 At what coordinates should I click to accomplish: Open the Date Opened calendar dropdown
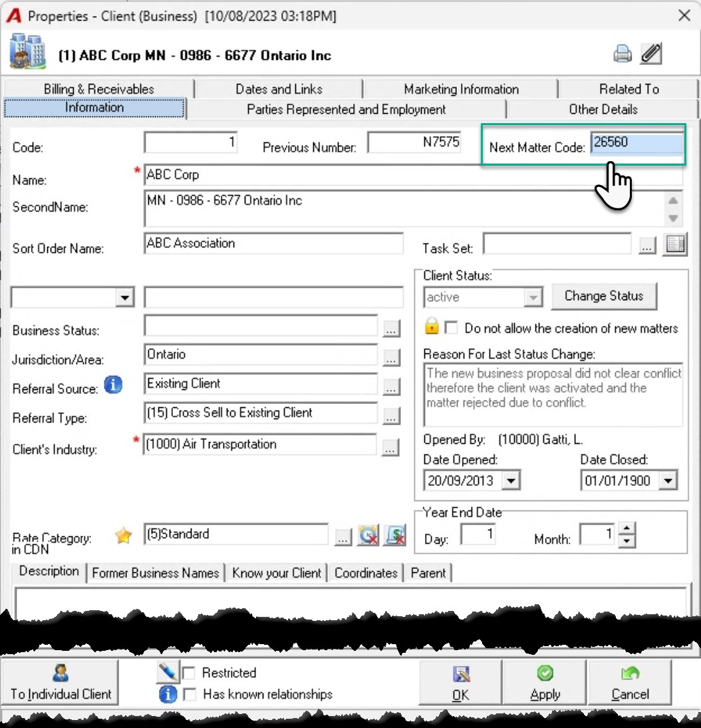tap(511, 480)
